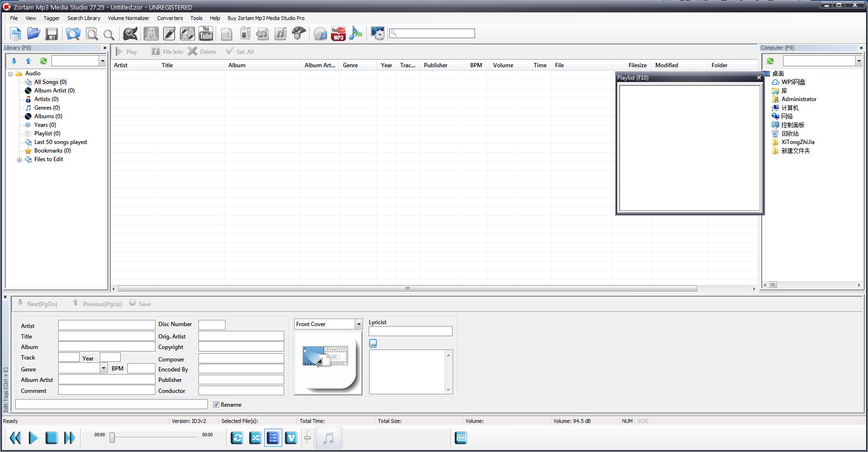Select XiTongZhiJia folder in Computer panel
The height and width of the screenshot is (452, 868).
tap(798, 142)
